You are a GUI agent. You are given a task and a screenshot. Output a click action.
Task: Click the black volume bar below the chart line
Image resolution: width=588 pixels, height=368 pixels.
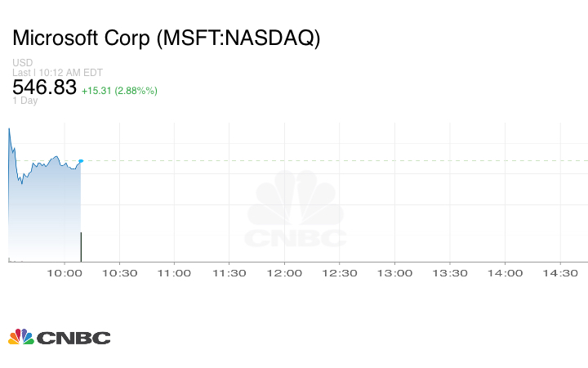[x=81, y=246]
